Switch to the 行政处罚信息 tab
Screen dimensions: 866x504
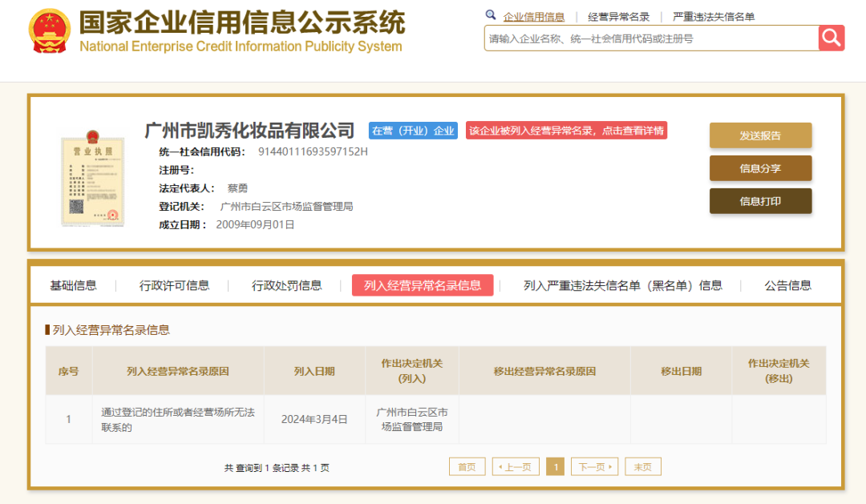(286, 285)
